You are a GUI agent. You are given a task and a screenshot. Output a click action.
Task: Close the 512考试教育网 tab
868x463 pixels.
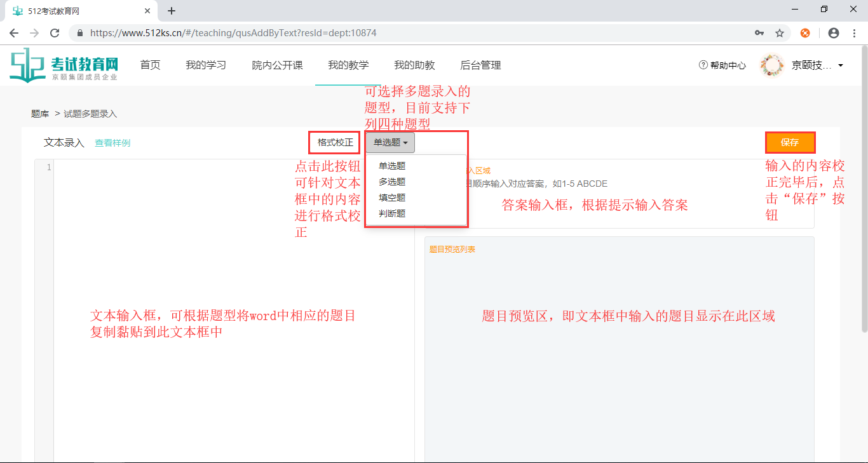[147, 11]
